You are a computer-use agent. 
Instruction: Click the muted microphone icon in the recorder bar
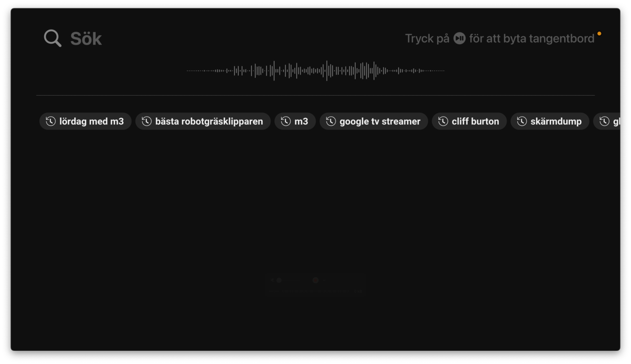click(272, 280)
